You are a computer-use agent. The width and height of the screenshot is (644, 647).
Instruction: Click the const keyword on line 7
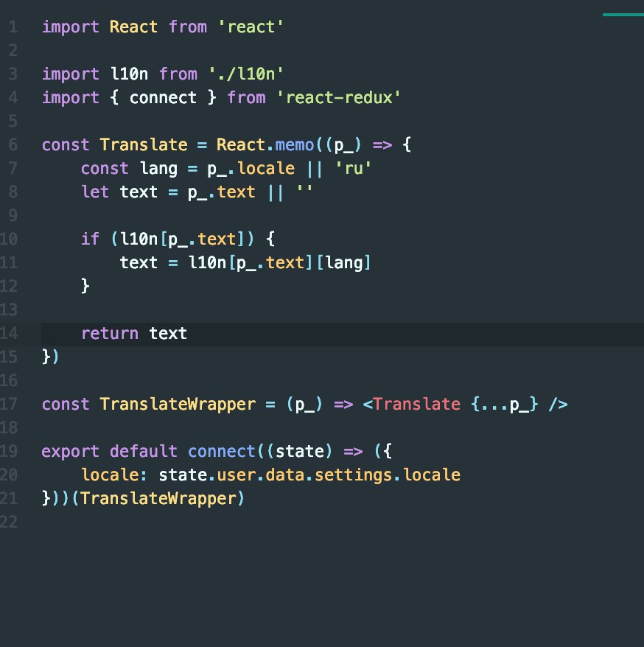105,169
